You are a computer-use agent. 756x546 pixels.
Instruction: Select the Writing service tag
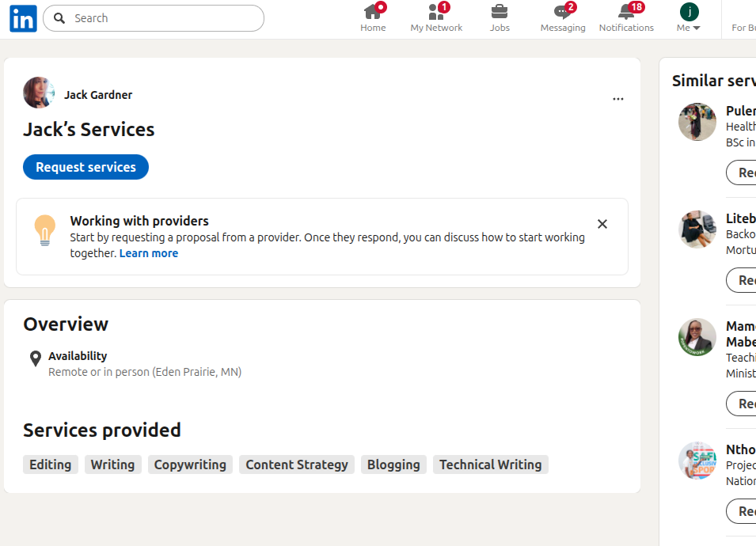point(113,464)
